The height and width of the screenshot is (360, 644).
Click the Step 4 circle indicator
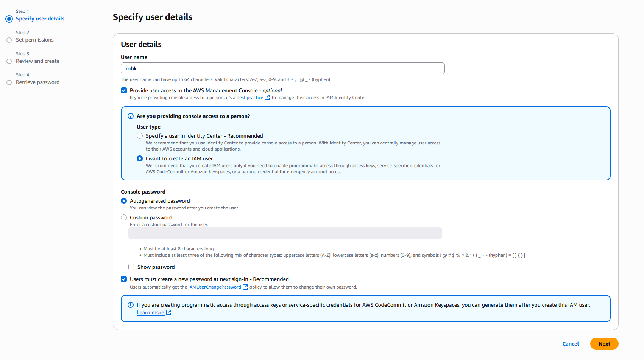click(x=9, y=82)
